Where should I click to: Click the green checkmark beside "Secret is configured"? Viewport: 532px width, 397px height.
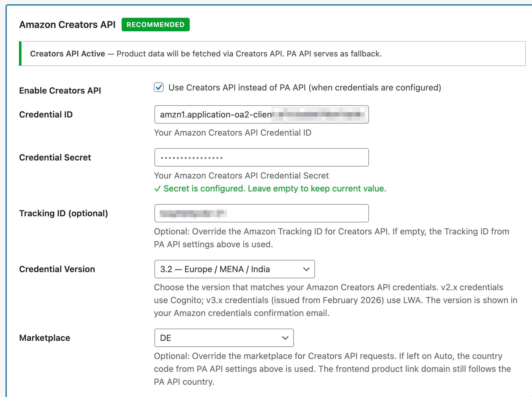pos(157,189)
